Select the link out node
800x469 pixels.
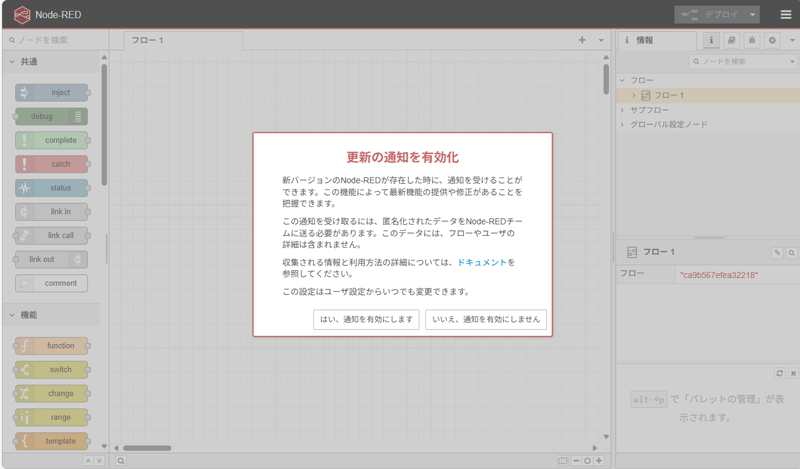tap(52, 259)
